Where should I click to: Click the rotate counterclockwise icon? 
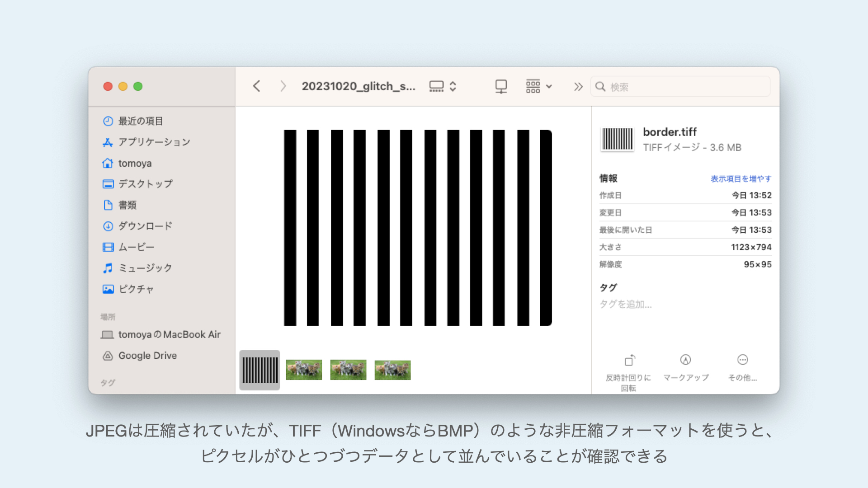coord(629,360)
